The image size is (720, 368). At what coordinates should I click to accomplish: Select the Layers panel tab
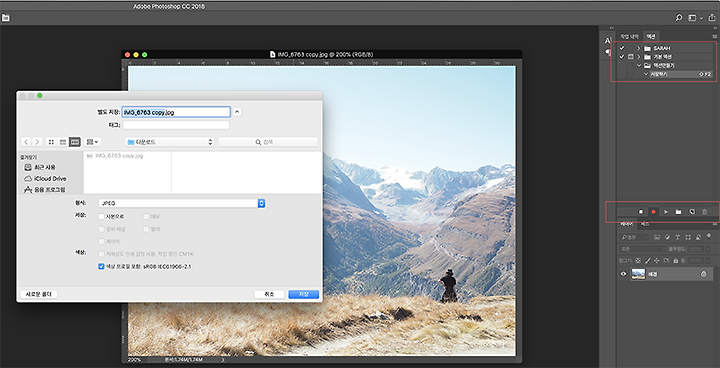coord(627,224)
